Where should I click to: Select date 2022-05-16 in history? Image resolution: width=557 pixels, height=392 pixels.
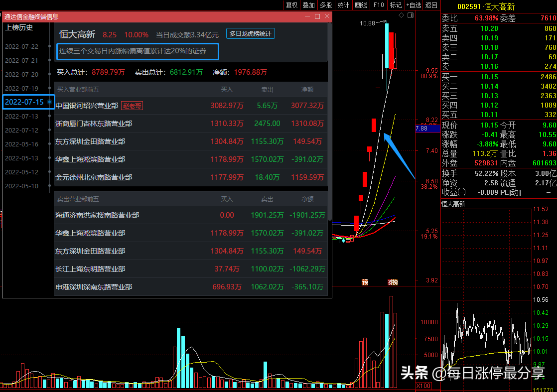[x=21, y=144]
